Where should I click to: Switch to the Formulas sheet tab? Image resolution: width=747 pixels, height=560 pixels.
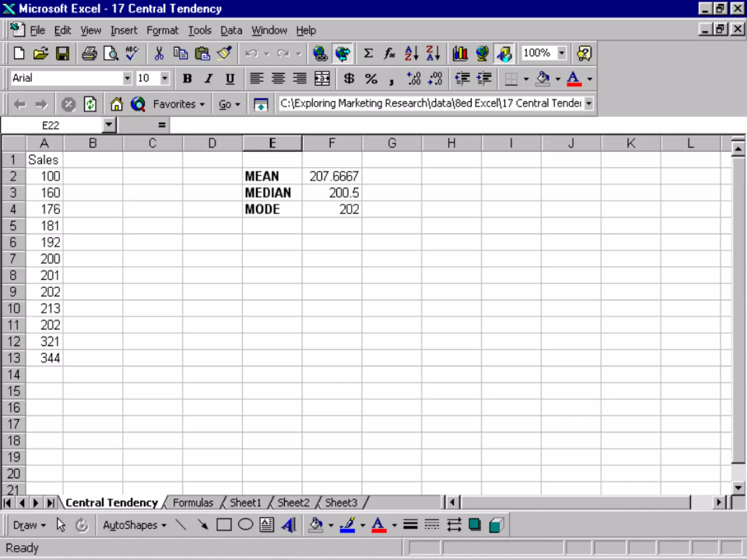(x=193, y=503)
